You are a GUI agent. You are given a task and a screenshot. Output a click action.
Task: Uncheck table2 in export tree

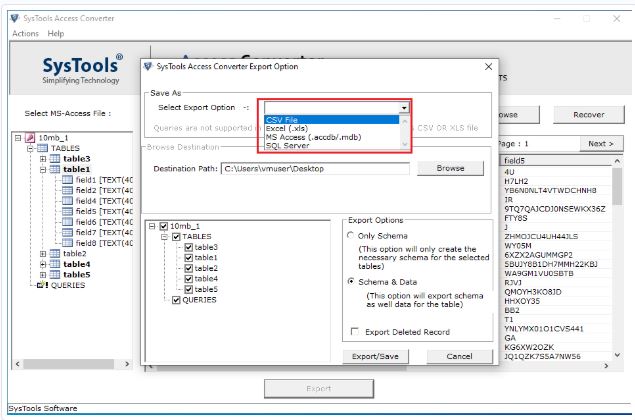point(188,268)
